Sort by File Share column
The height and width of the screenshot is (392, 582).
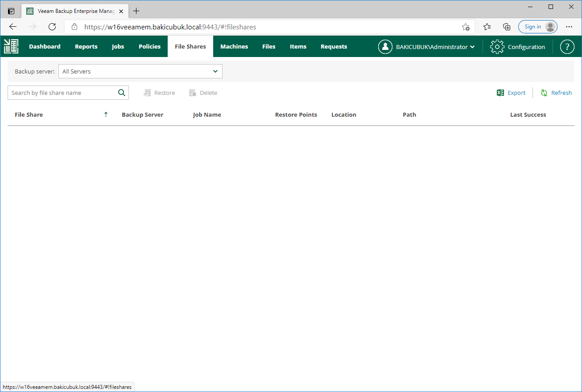tap(29, 114)
